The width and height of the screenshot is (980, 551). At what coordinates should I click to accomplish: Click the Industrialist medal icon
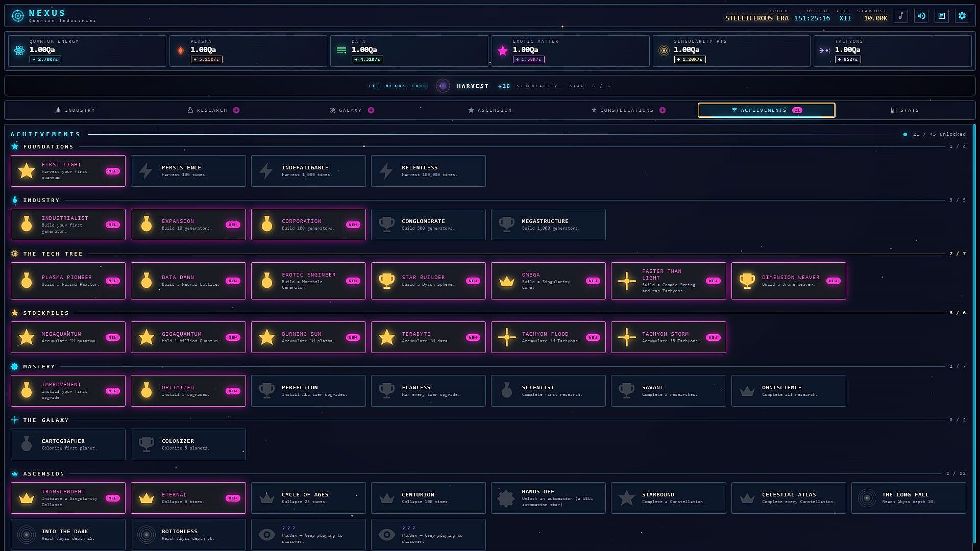tap(27, 224)
